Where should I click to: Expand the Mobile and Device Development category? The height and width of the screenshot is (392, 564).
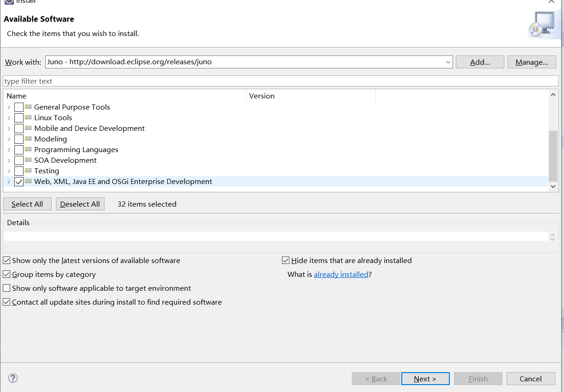[x=9, y=128]
